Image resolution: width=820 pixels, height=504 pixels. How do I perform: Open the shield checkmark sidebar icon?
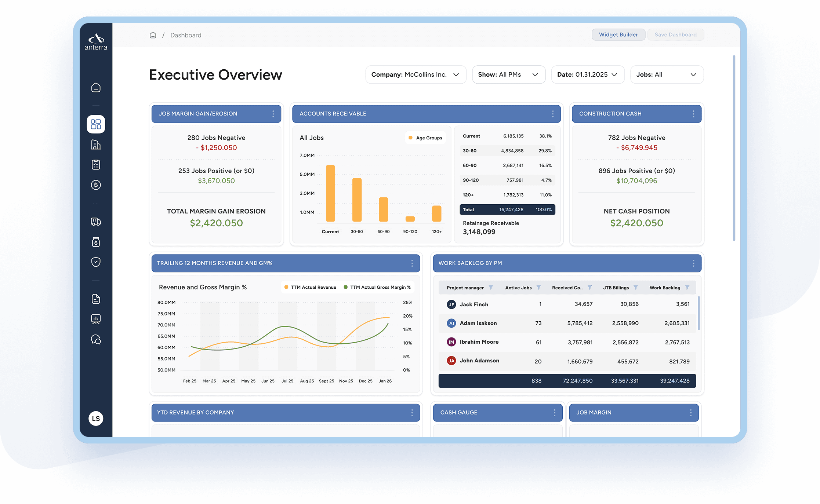click(x=96, y=262)
